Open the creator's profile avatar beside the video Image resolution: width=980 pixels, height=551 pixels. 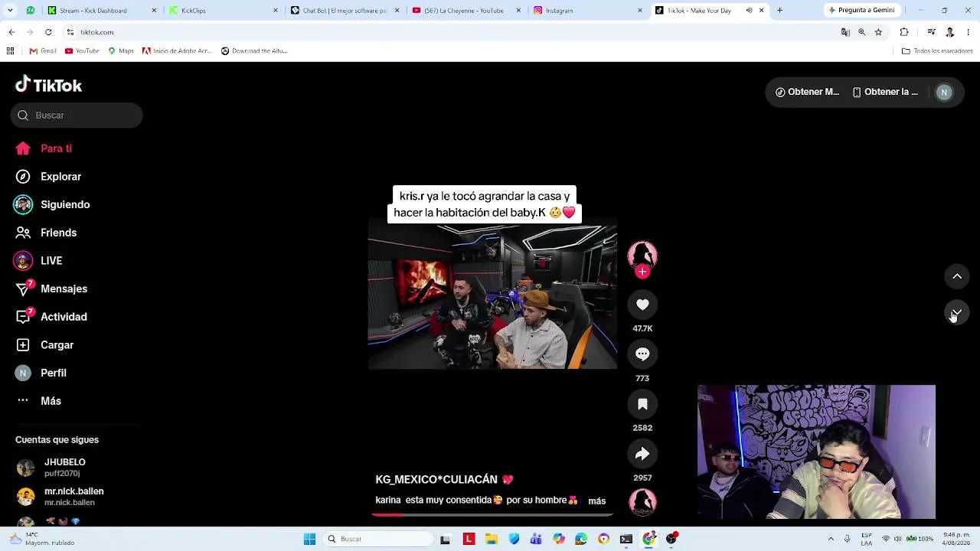[x=642, y=256]
